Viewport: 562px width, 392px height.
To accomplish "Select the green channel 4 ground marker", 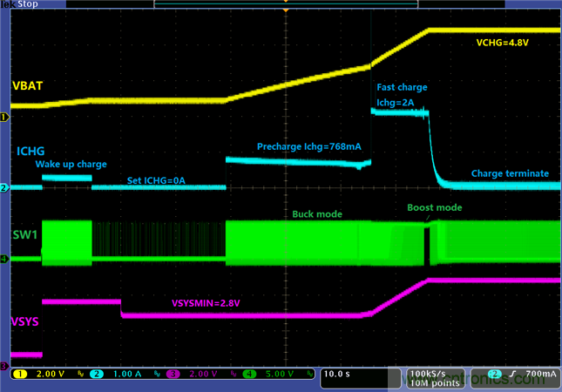I will point(4,259).
